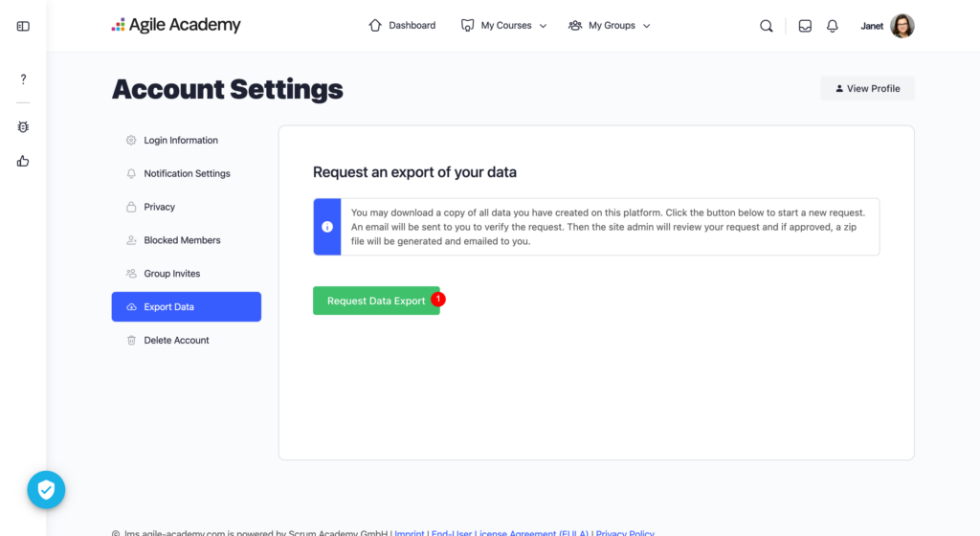980x536 pixels.
Task: Open the Delete Account section
Action: pyautogui.click(x=176, y=341)
